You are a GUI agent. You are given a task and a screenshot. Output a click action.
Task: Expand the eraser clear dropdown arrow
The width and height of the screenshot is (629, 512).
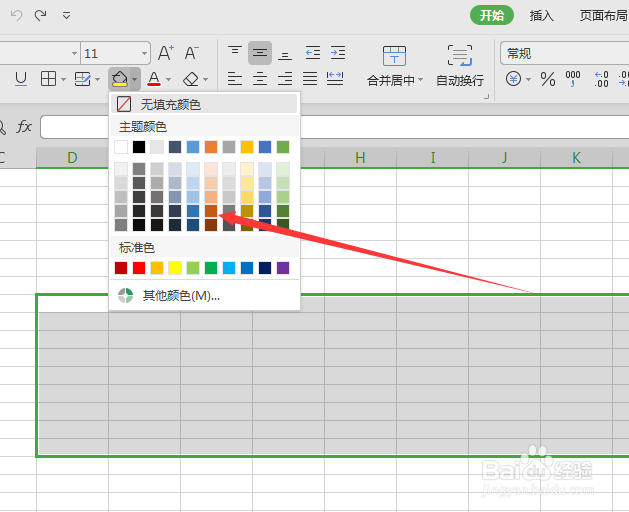(205, 79)
